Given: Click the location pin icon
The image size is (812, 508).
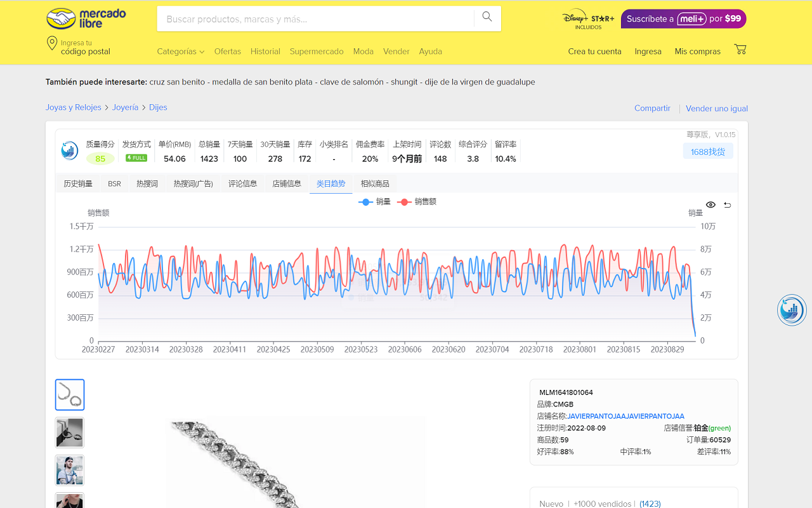Looking at the screenshot, I should (52, 43).
